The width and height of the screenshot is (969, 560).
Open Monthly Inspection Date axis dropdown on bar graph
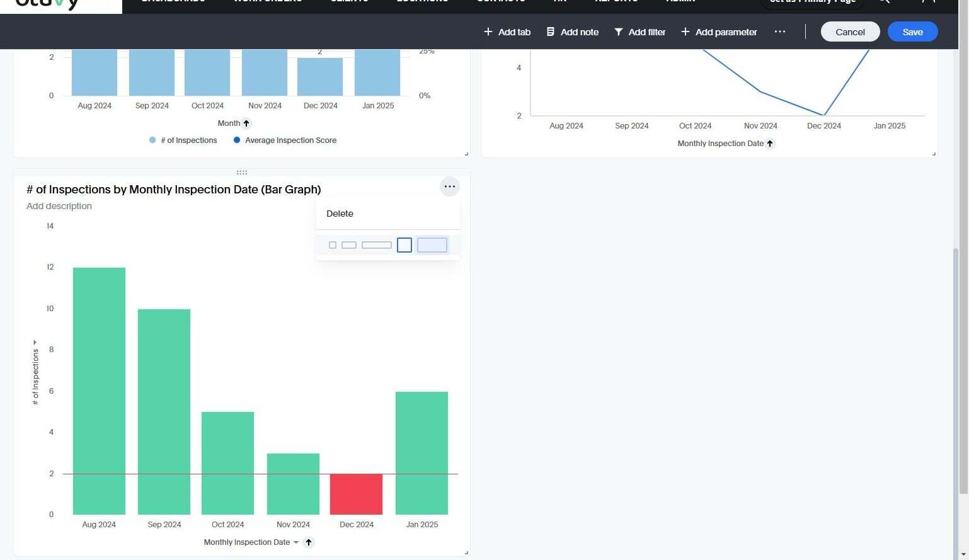coord(296,542)
